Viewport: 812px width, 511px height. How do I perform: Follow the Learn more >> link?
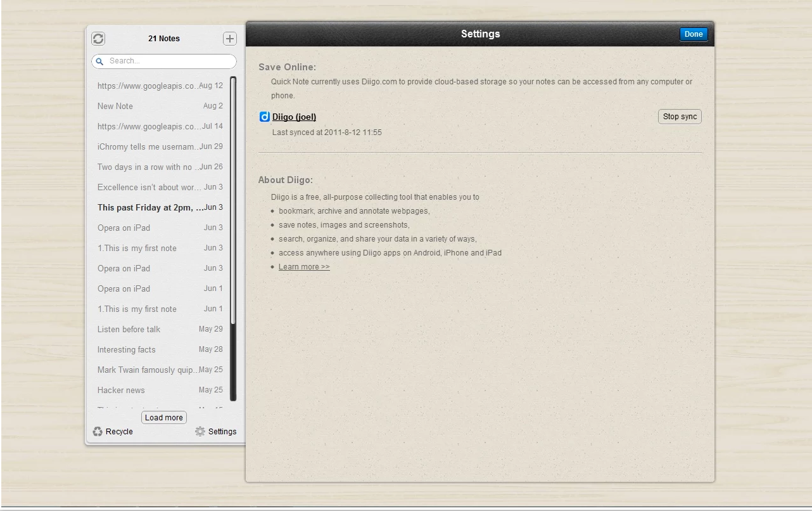(x=304, y=267)
